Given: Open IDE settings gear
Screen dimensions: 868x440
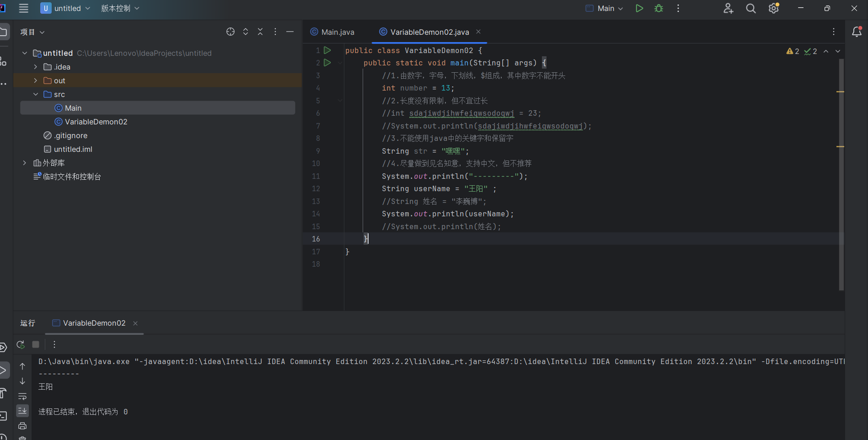Looking at the screenshot, I should click(774, 8).
